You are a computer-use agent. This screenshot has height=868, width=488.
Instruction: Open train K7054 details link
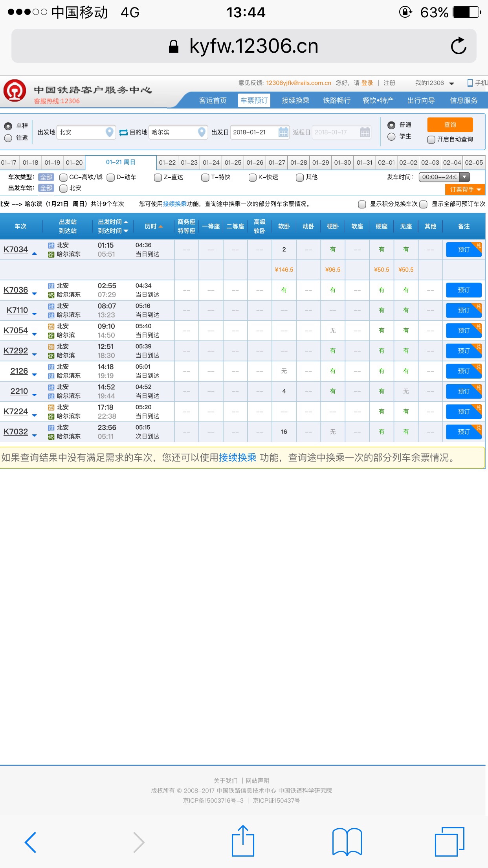(16, 331)
